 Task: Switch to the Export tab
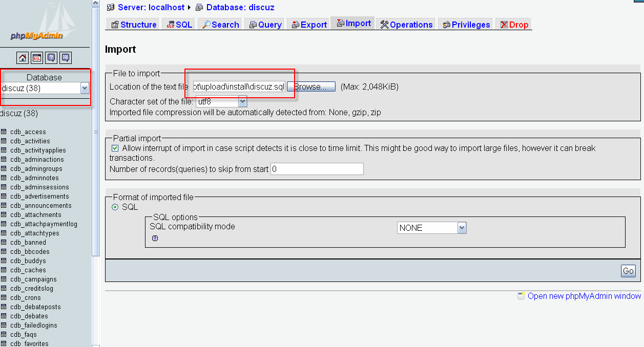click(x=309, y=25)
